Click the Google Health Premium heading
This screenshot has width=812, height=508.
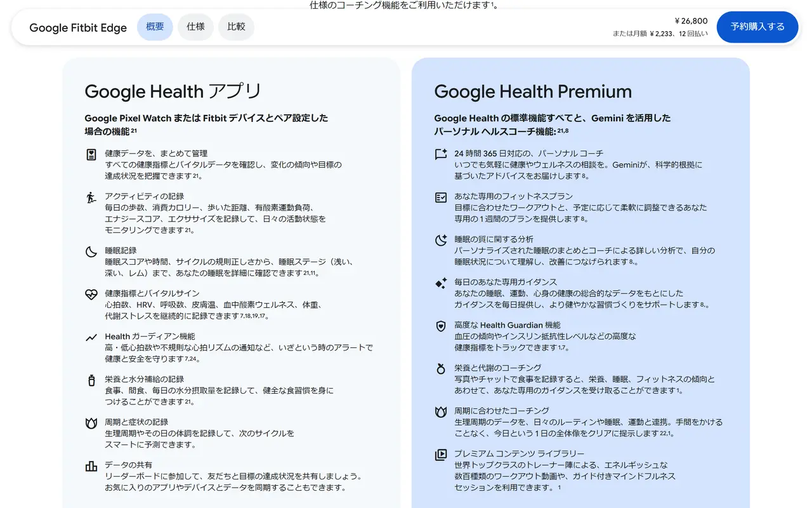[533, 91]
